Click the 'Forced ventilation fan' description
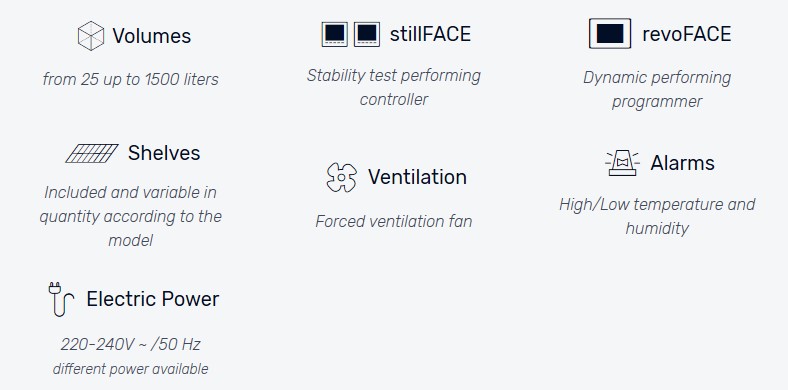788x390 pixels. pyautogui.click(x=394, y=221)
